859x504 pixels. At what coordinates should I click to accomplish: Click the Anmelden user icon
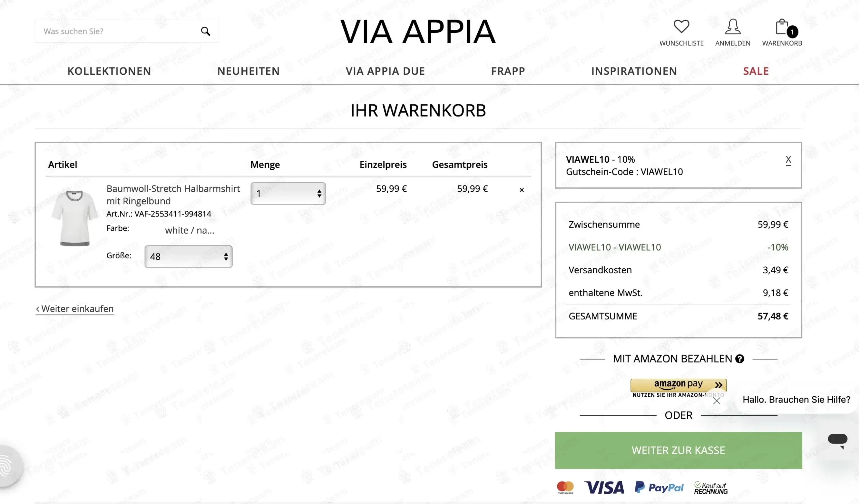point(733,27)
